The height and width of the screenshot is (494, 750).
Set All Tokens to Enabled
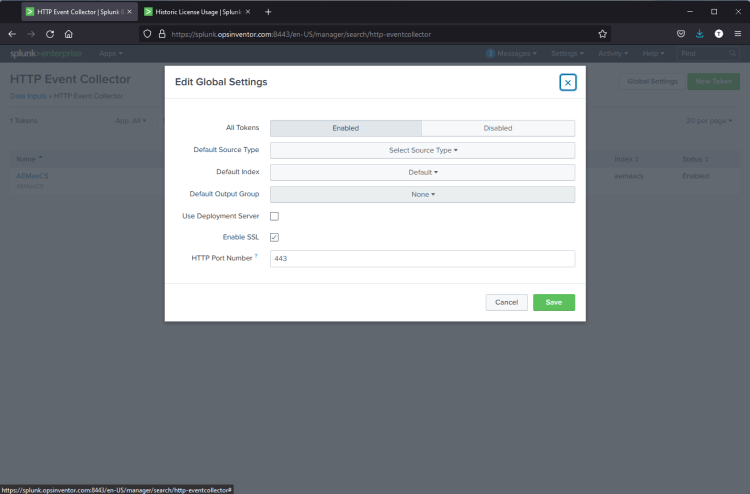tap(346, 128)
